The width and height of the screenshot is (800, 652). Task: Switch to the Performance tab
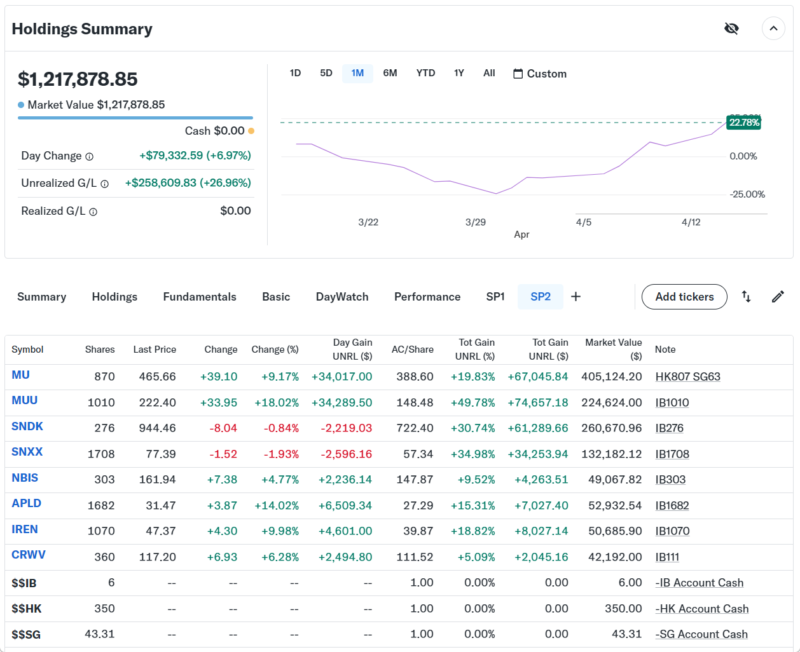427,297
